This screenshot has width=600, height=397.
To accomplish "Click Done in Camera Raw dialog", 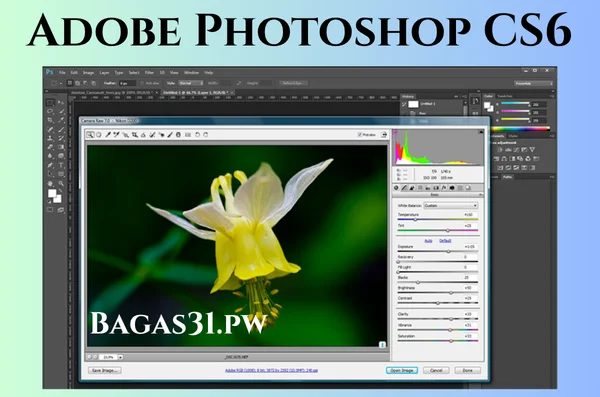I will coord(468,371).
